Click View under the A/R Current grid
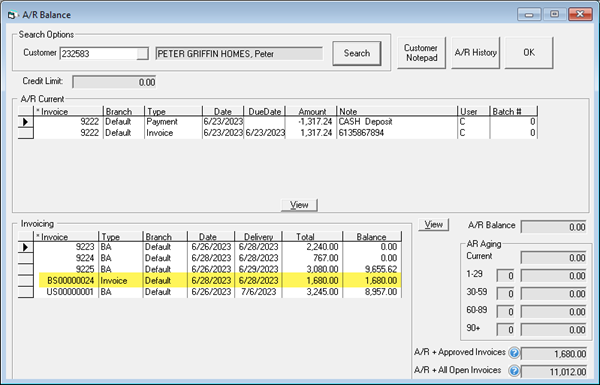600x385 pixels. coord(299,205)
